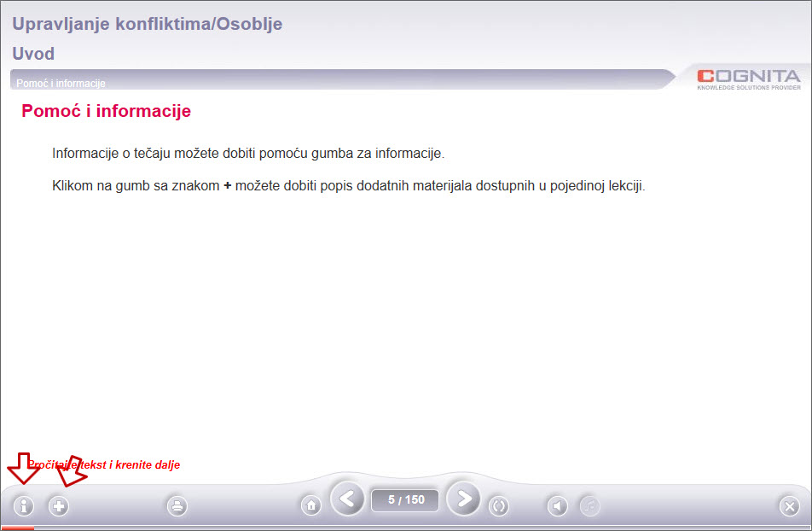Click the plus button for additional materials

click(x=58, y=506)
